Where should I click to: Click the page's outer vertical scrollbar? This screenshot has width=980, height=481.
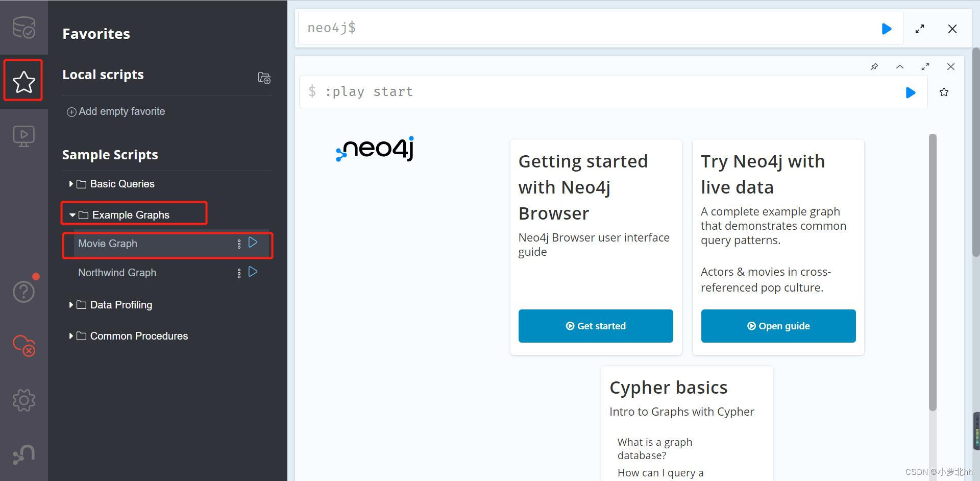(976, 152)
